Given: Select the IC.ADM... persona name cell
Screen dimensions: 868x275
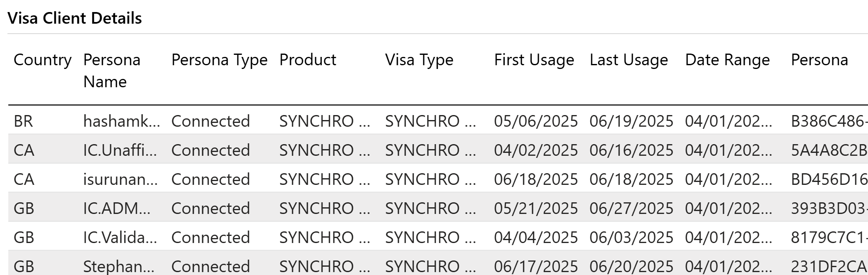Looking at the screenshot, I should tap(117, 209).
